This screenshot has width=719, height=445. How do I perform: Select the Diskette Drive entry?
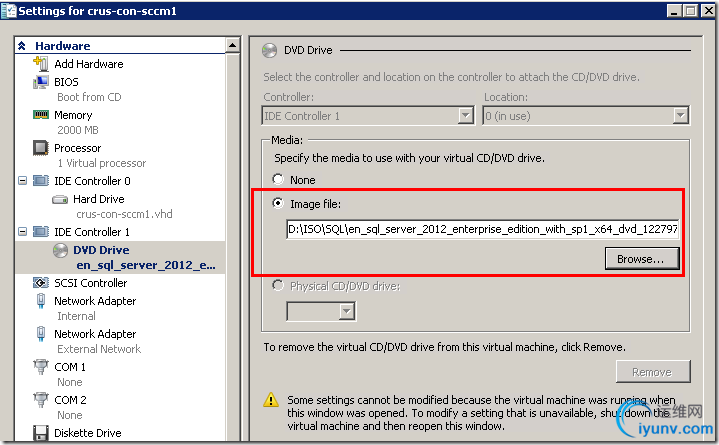(x=88, y=433)
